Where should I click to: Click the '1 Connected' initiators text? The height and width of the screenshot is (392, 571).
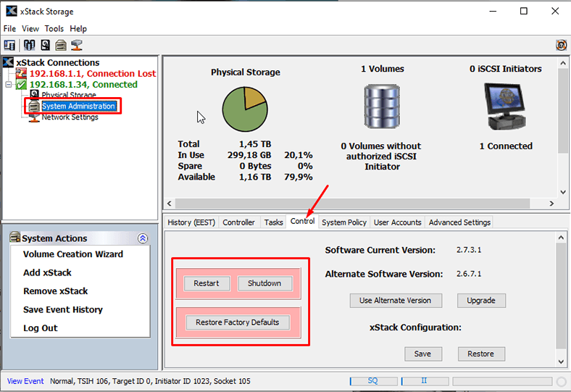click(506, 146)
